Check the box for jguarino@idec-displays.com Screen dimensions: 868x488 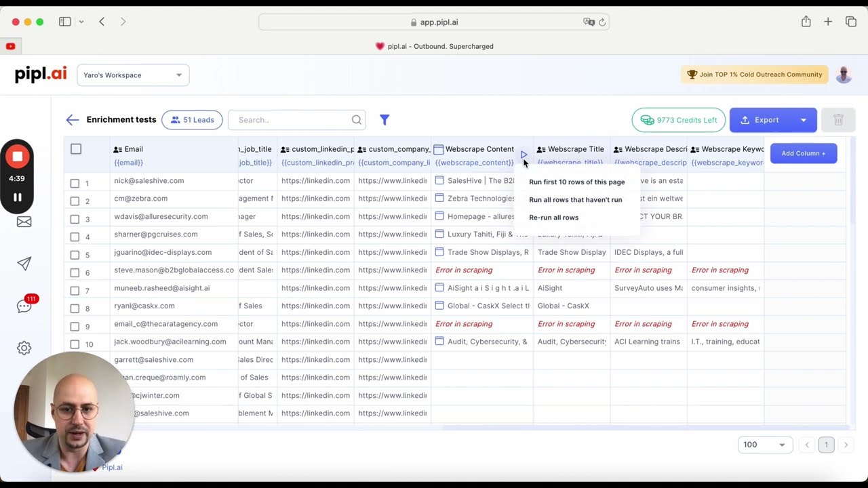click(x=75, y=255)
